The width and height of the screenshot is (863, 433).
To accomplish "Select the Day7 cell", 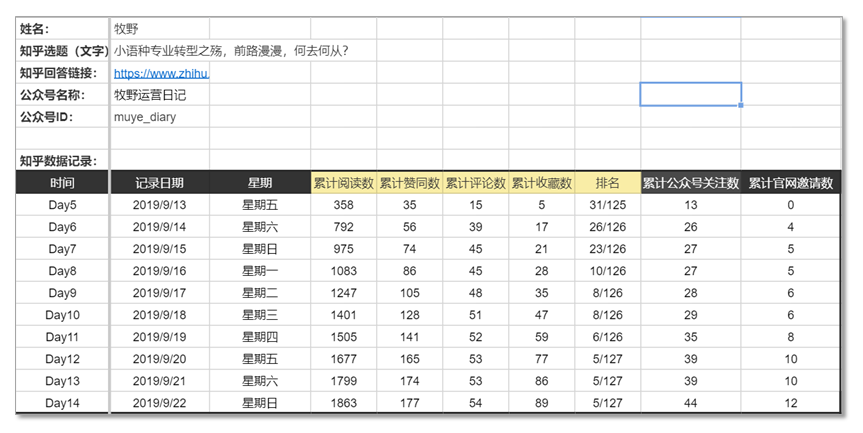I will (62, 249).
